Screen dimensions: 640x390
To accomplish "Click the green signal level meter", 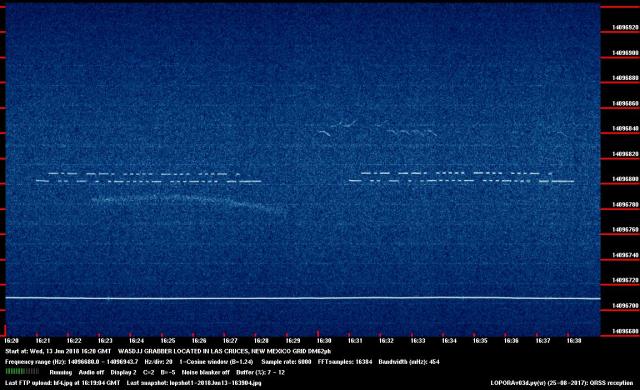I will (22, 372).
